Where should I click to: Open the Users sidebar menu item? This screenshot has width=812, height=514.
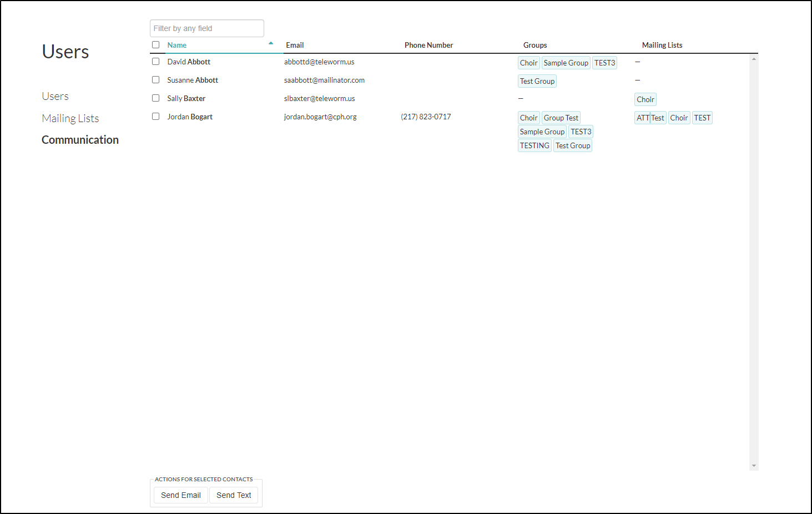55,96
